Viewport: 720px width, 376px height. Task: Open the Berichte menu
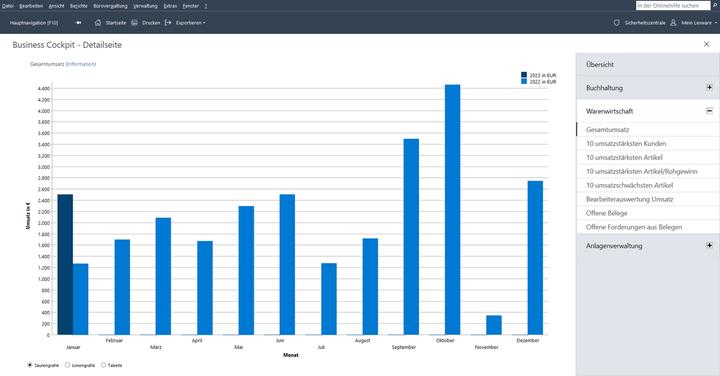(79, 6)
